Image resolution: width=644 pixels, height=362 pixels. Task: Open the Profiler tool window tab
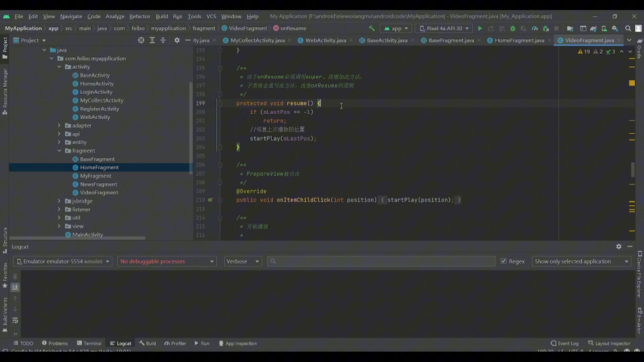pos(175,343)
